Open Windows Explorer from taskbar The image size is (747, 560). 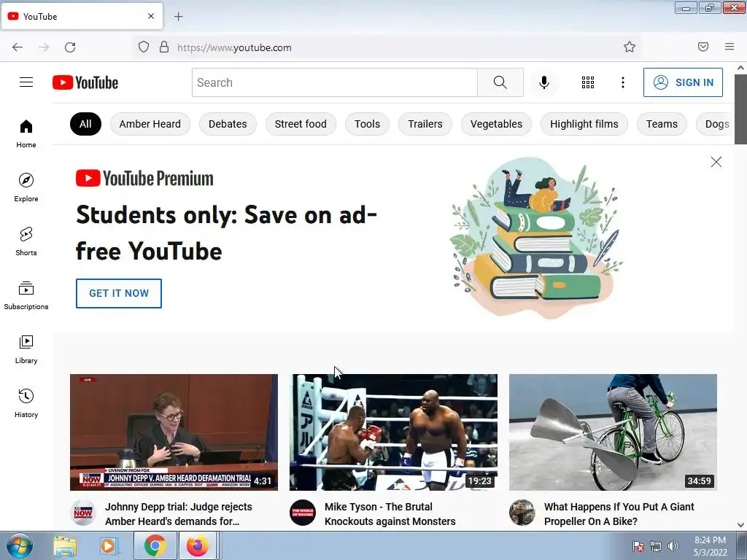click(65, 545)
